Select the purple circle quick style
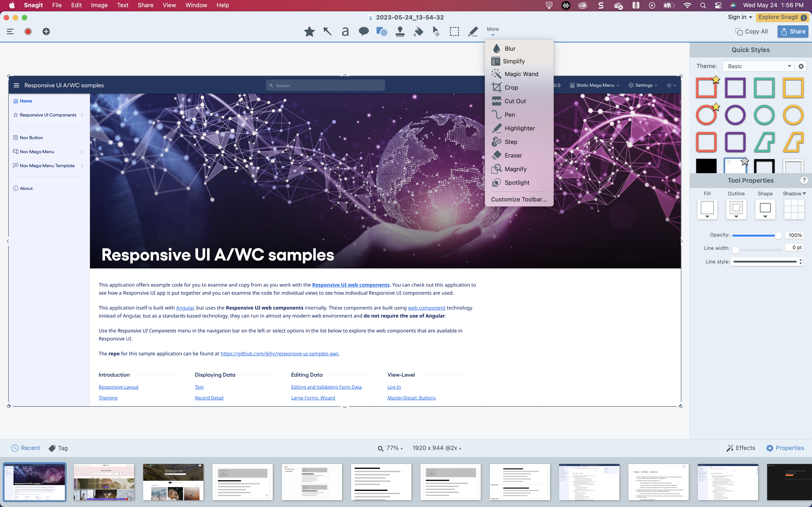This screenshot has width=812, height=507. [x=735, y=115]
